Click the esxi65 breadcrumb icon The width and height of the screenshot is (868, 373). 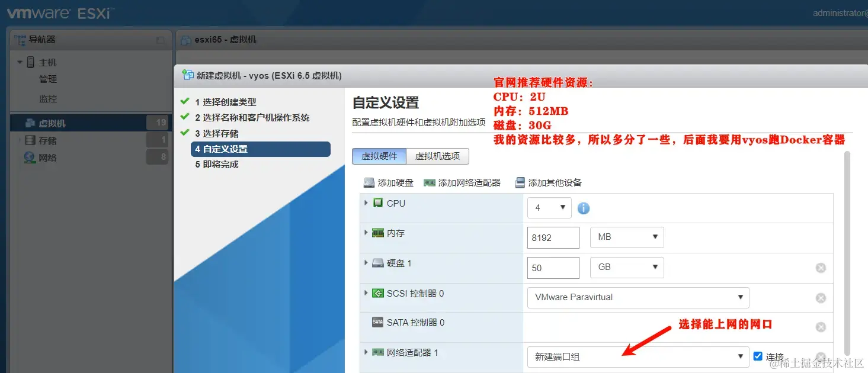click(186, 40)
